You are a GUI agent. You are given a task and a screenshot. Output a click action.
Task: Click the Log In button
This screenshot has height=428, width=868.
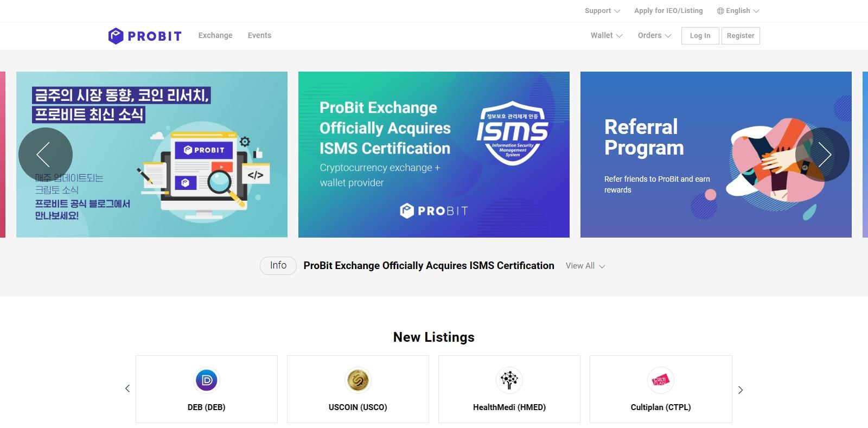tap(700, 36)
